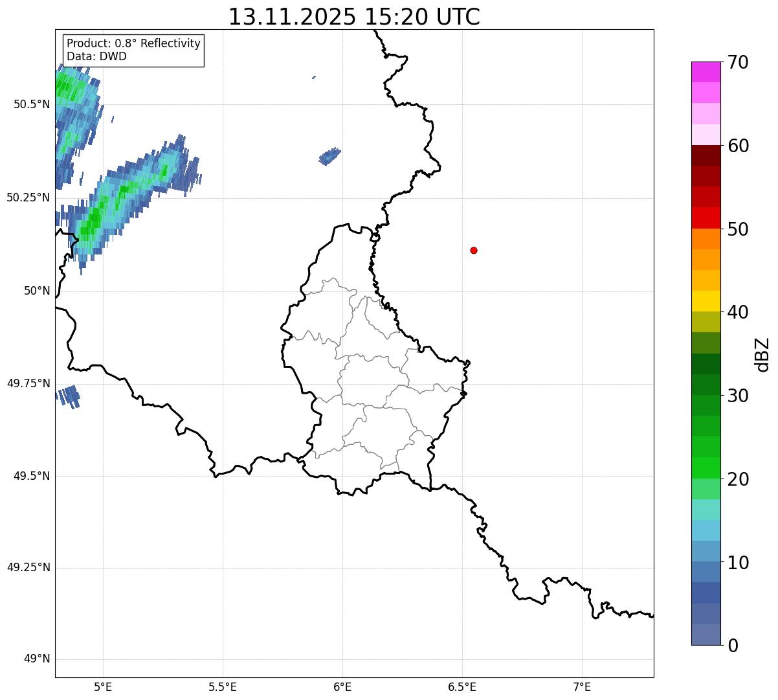This screenshot has height=700, width=778.
Task: Click the 6.5°E longitude label
Action: click(x=462, y=686)
